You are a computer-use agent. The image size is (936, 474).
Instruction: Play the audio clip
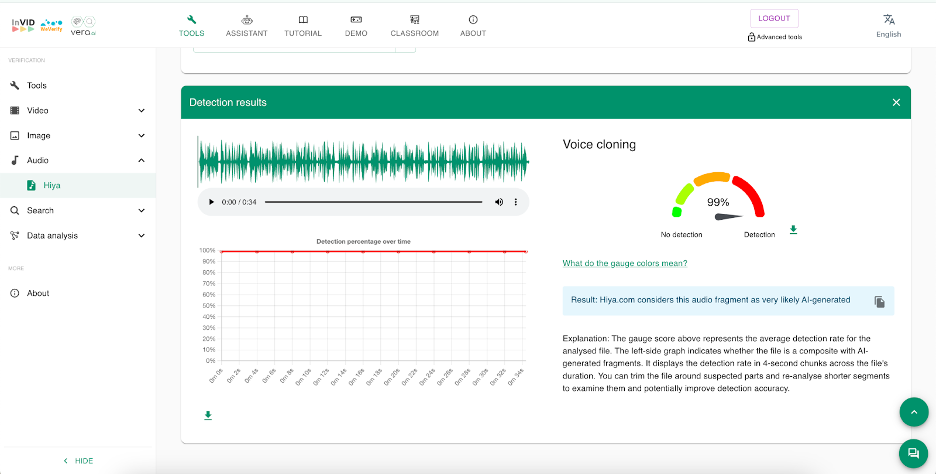tap(211, 202)
